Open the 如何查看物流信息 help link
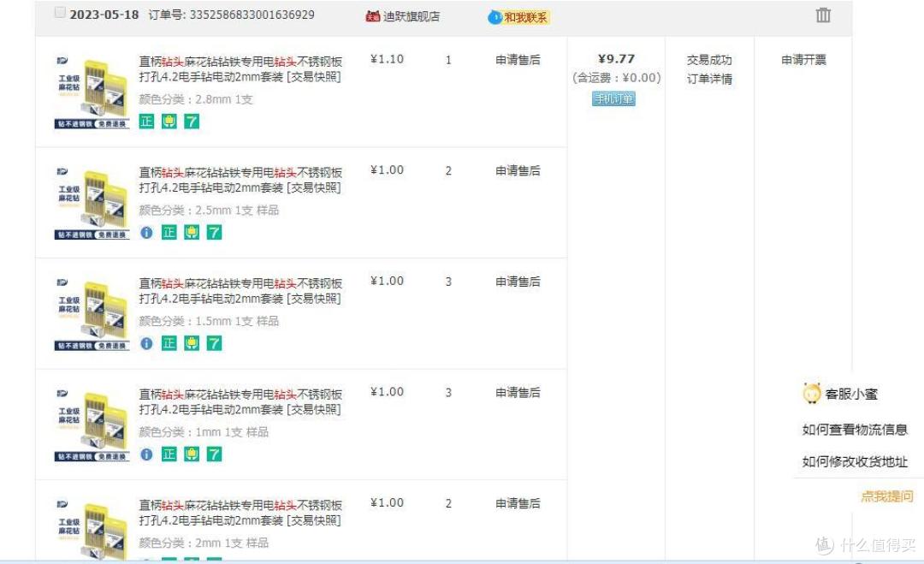The image size is (924, 564). pyautogui.click(x=855, y=430)
